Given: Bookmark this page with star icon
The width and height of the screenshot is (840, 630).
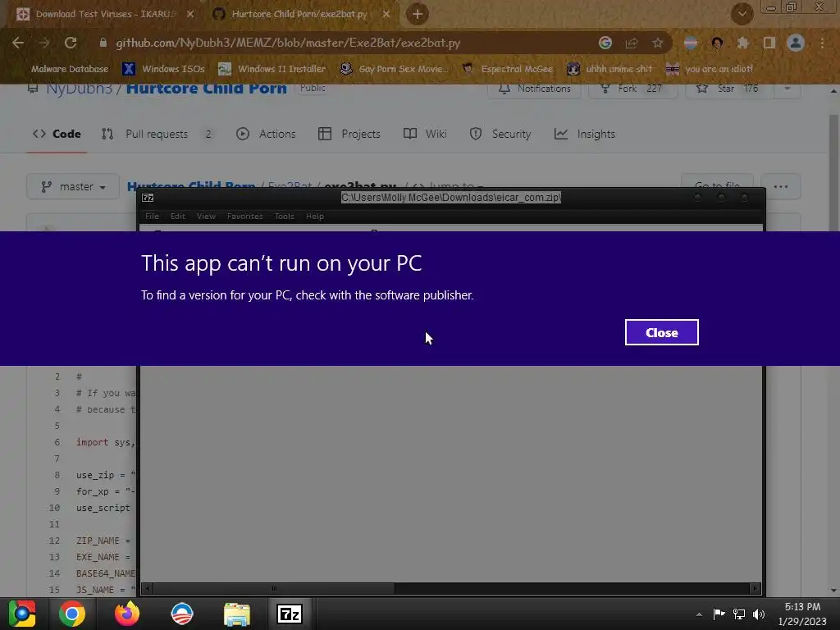Looking at the screenshot, I should pyautogui.click(x=658, y=43).
